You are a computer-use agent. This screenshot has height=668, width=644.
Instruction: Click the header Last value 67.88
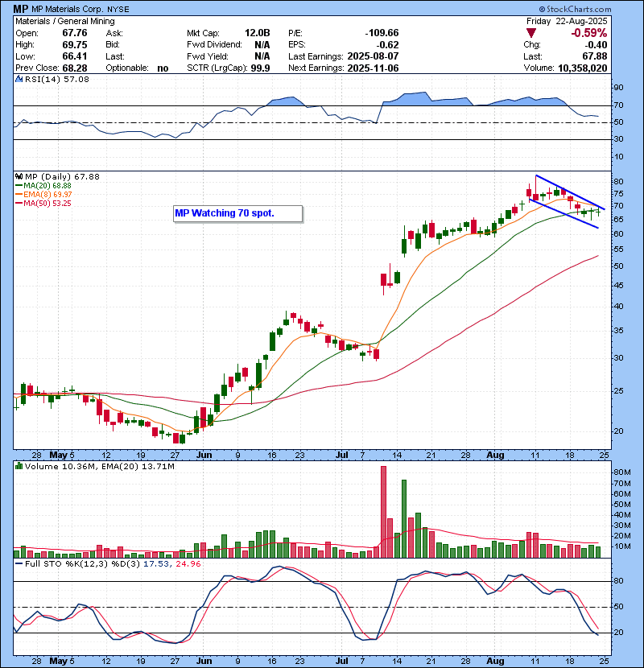tap(596, 56)
